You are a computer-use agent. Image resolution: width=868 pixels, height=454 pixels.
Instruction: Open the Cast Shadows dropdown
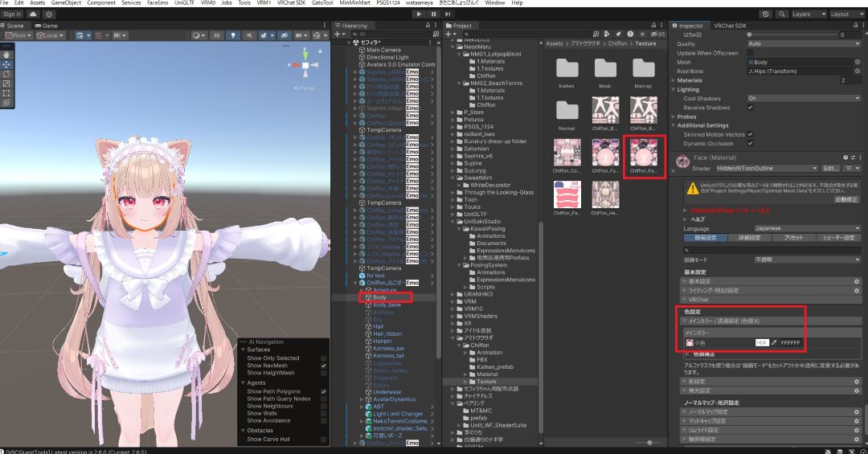click(x=805, y=98)
